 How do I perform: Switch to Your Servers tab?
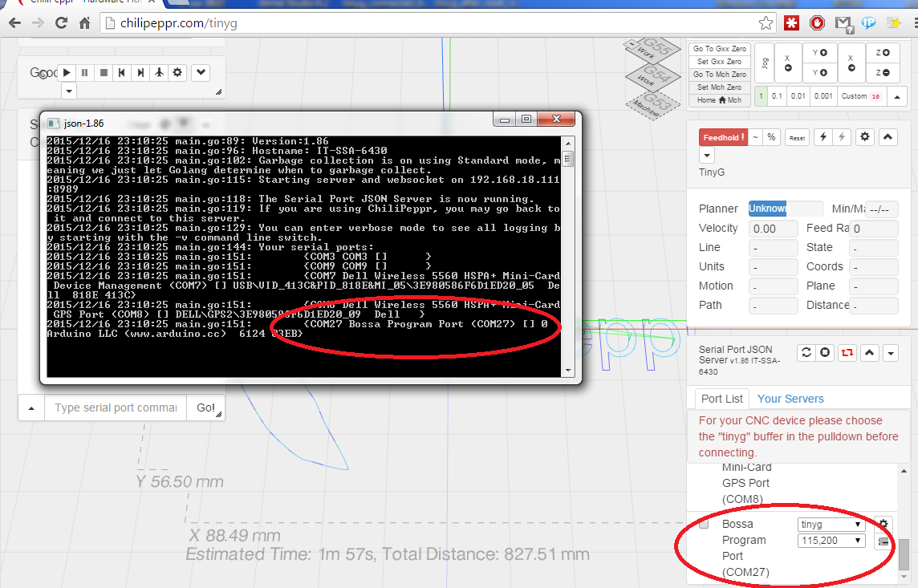point(790,399)
